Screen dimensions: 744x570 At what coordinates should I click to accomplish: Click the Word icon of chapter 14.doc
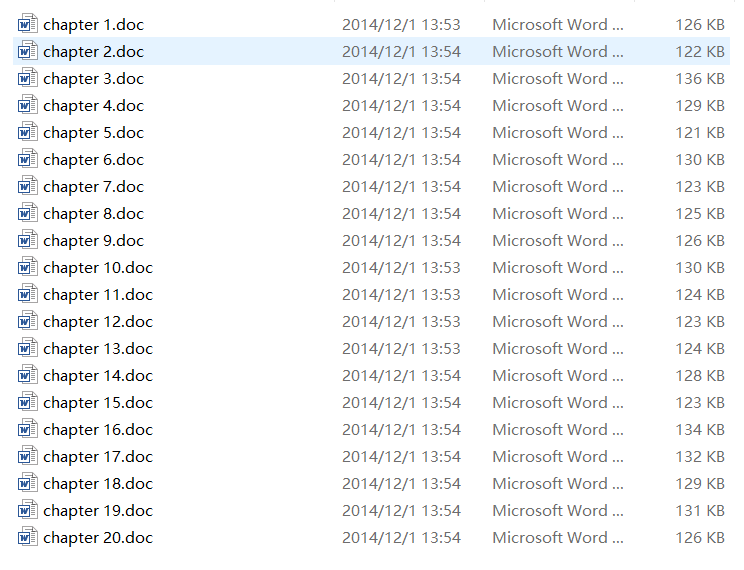point(28,375)
